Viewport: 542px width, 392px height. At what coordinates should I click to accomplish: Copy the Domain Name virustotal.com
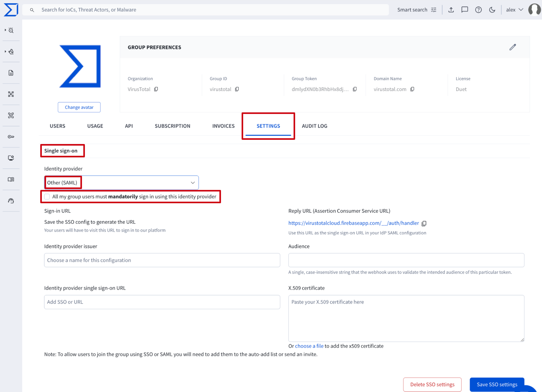coord(412,89)
